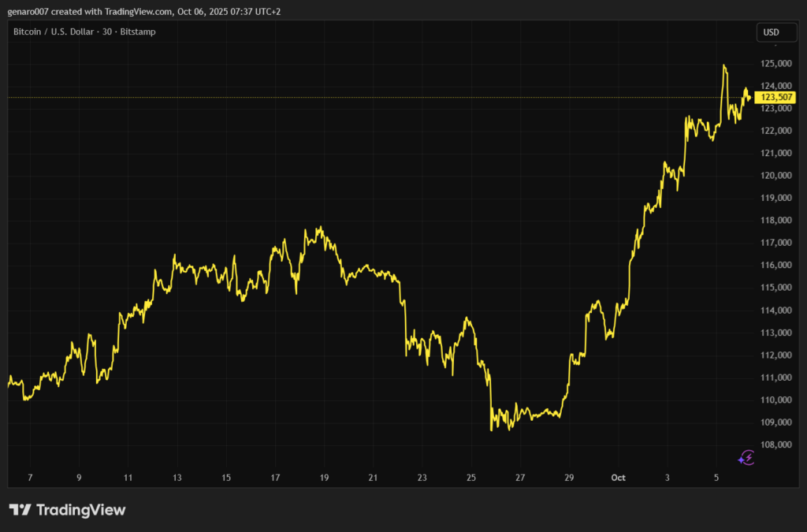Click the 112,000 price axis label
Screen dimensions: 807x532
click(x=776, y=355)
